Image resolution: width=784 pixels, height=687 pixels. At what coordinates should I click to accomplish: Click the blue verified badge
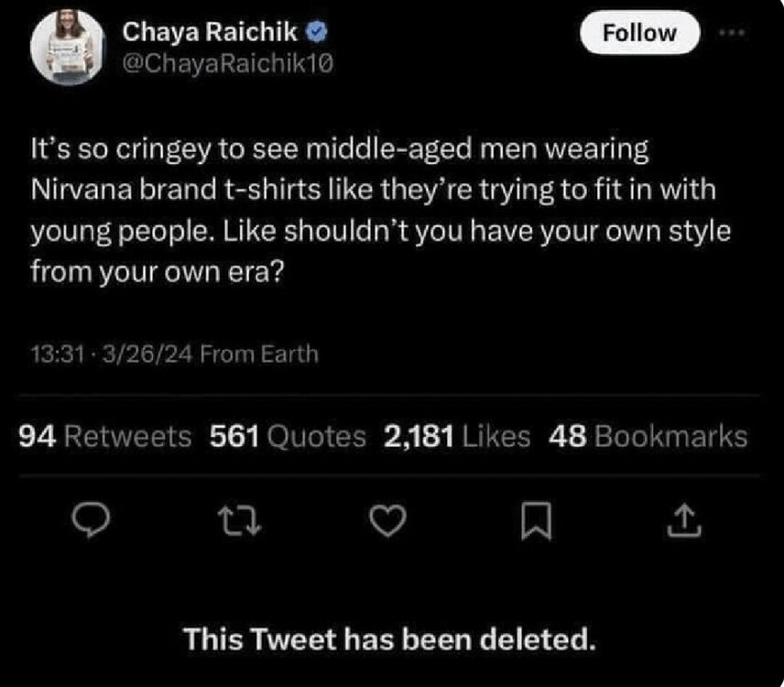point(319,32)
